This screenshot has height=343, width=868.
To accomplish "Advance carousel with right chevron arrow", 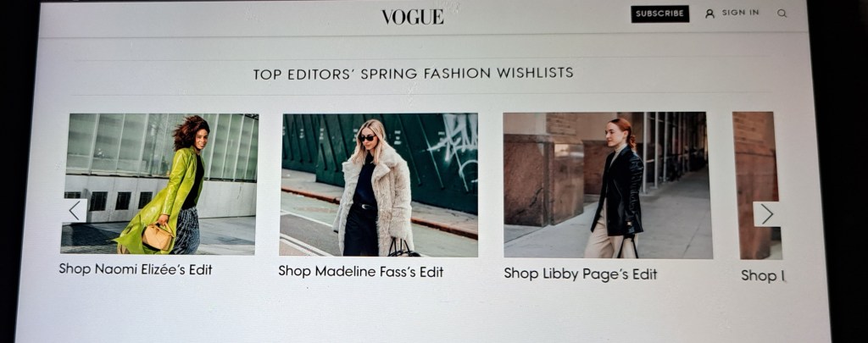I will [766, 213].
